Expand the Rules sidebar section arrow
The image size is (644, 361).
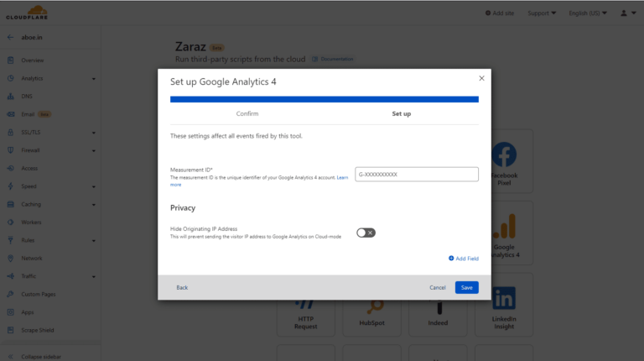click(x=94, y=241)
